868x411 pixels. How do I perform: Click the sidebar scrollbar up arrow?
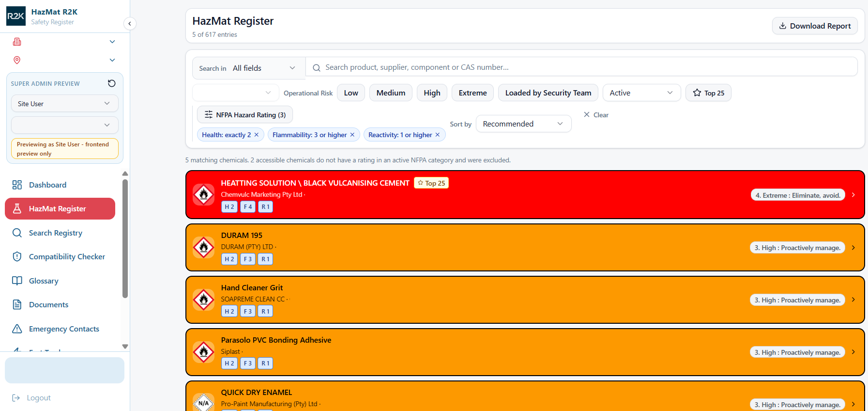coord(125,174)
